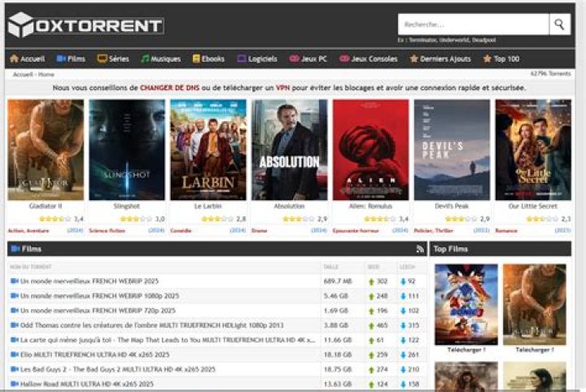Open the Le Larbin poster
586x392 pixels.
[x=208, y=150]
